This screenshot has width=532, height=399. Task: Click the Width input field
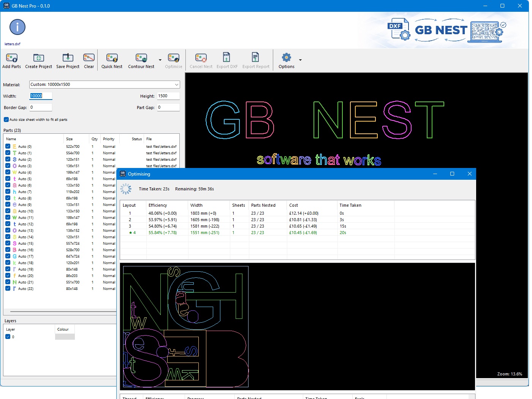pos(41,96)
